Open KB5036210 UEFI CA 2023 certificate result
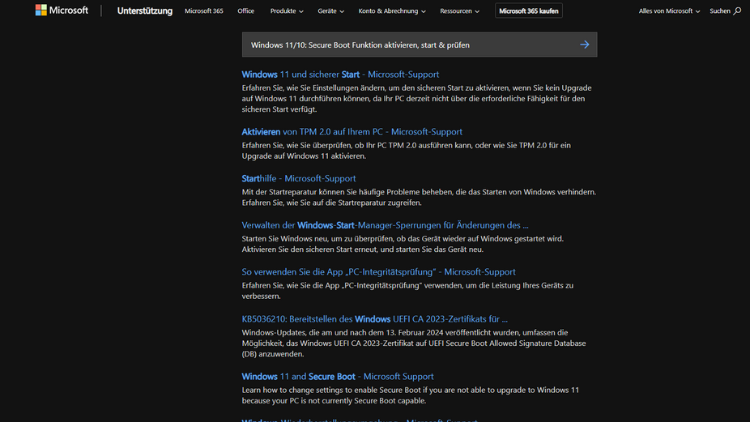 click(x=375, y=319)
